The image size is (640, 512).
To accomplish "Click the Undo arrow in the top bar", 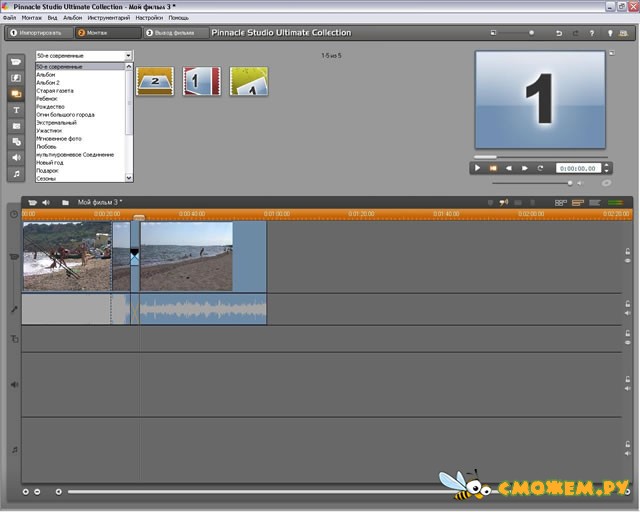I will pyautogui.click(x=559, y=33).
